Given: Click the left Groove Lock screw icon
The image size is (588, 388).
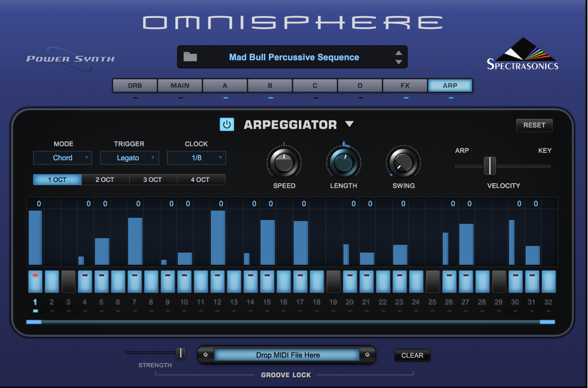Looking at the screenshot, I should pyautogui.click(x=206, y=355).
